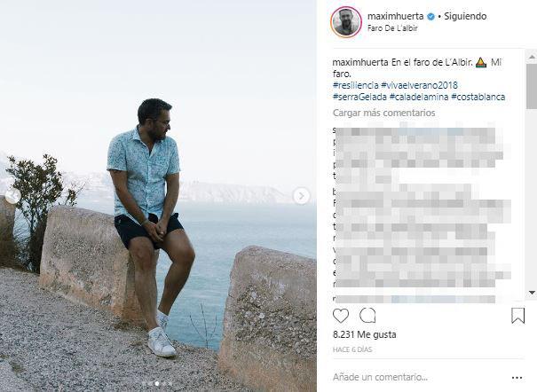Toggle the Siguiendo following button
The width and height of the screenshot is (537, 392).
pos(465,16)
